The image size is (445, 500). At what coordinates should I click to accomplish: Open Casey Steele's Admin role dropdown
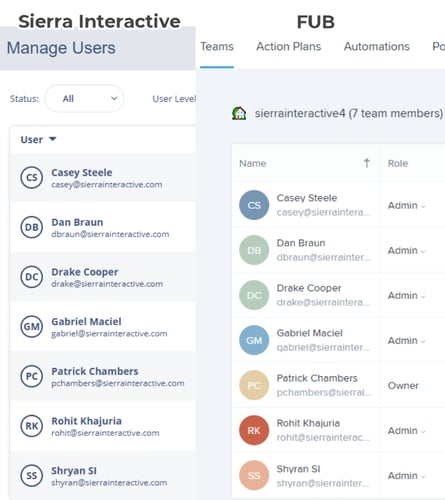pyautogui.click(x=407, y=205)
